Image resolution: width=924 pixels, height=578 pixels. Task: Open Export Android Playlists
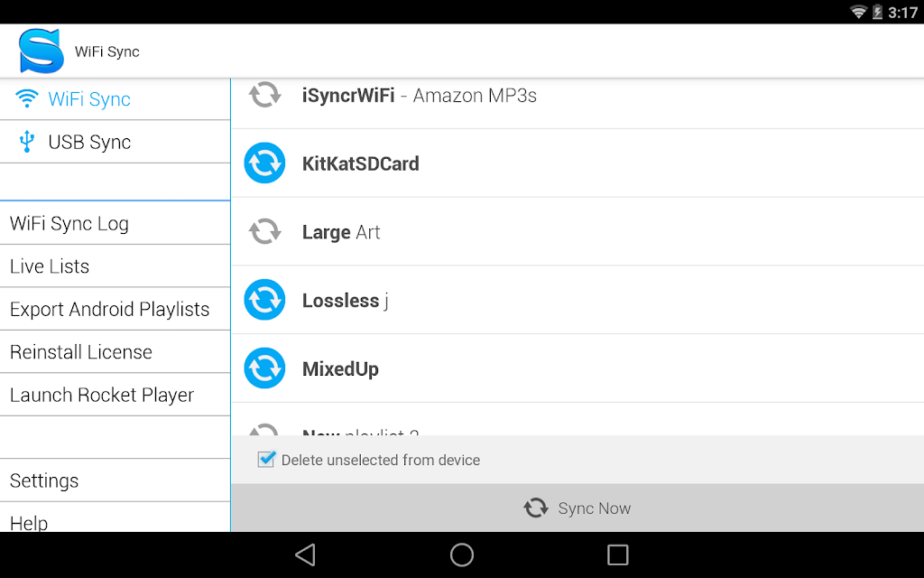(115, 309)
